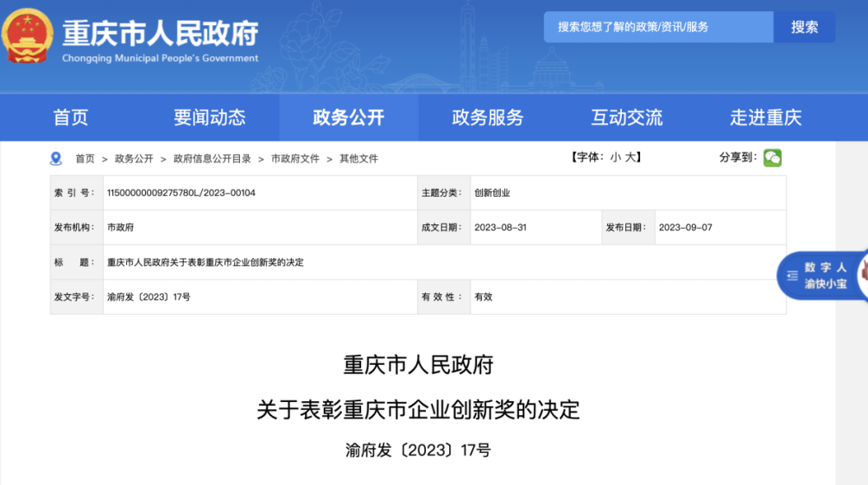This screenshot has width=868, height=485.
Task: Click 其他文件 breadcrumb link
Action: [358, 159]
